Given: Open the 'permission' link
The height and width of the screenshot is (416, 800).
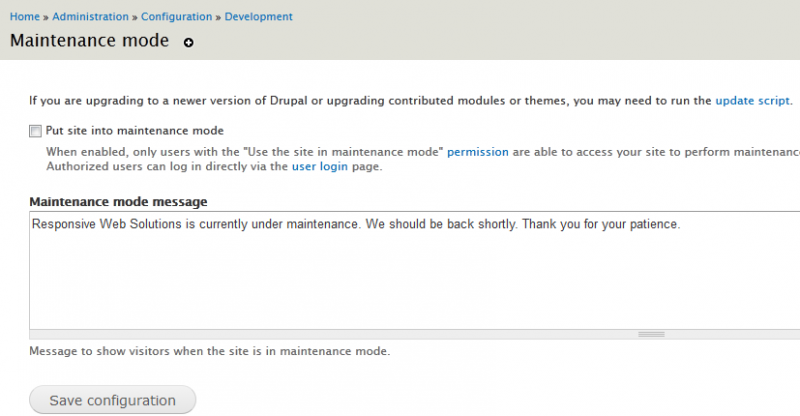Looking at the screenshot, I should click(478, 152).
